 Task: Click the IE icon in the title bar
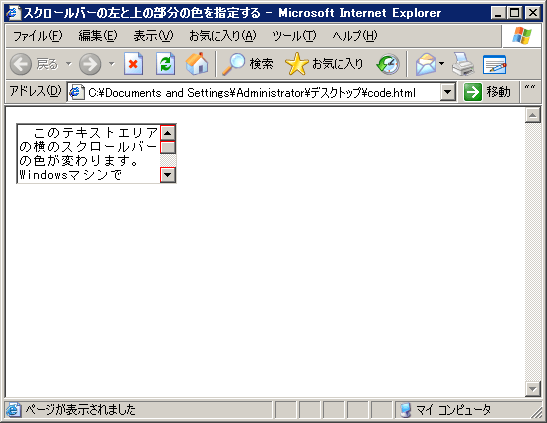14,13
